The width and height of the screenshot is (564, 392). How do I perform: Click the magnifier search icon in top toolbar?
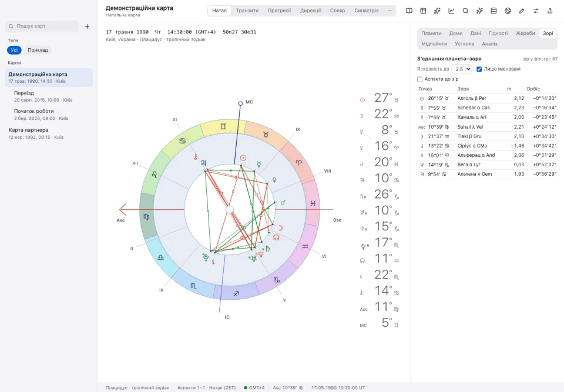click(465, 11)
